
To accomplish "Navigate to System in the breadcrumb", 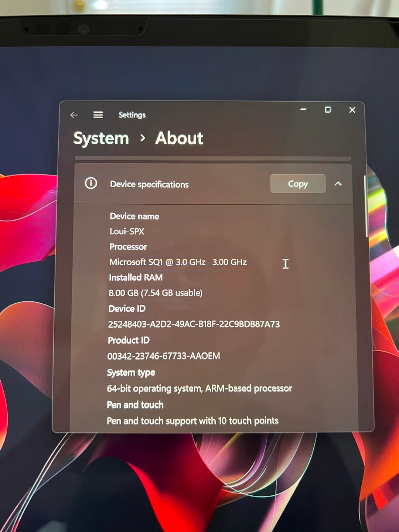I will click(101, 139).
